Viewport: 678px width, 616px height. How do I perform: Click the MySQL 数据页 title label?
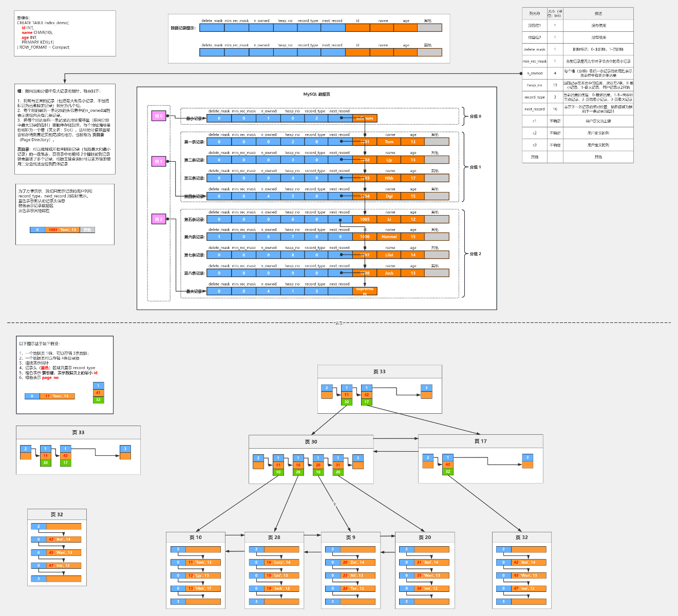coord(317,94)
